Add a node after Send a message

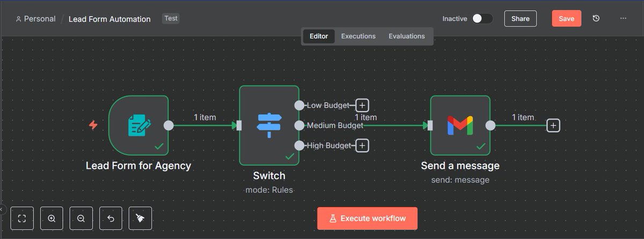tap(553, 125)
